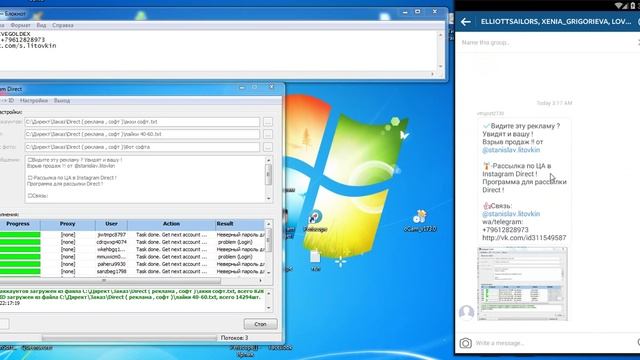Click the Стоп button
Image resolution: width=640 pixels, height=360 pixels.
pos(260,324)
